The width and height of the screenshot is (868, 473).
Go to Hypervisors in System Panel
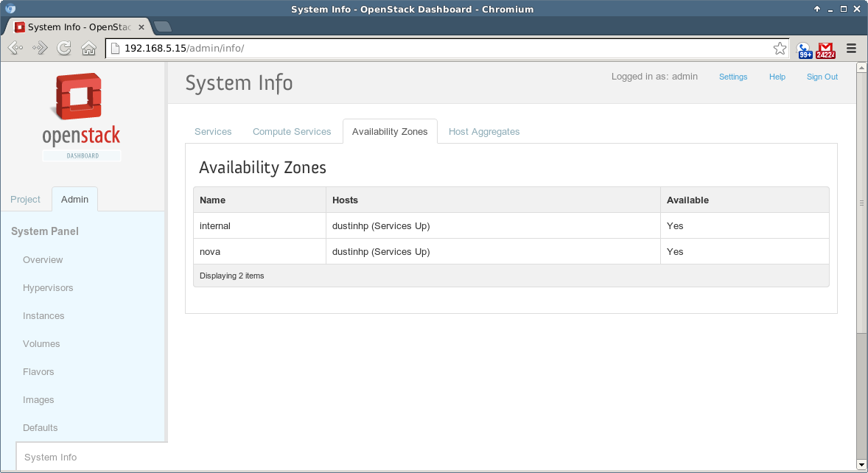coord(48,288)
